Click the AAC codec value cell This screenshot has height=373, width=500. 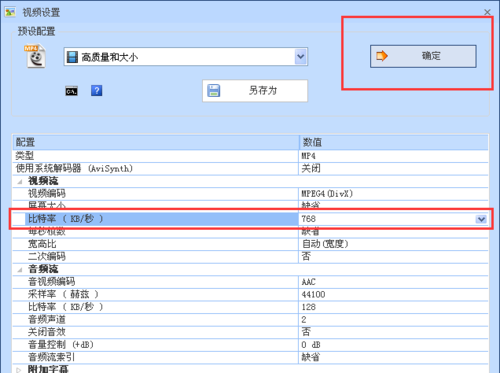click(393, 282)
